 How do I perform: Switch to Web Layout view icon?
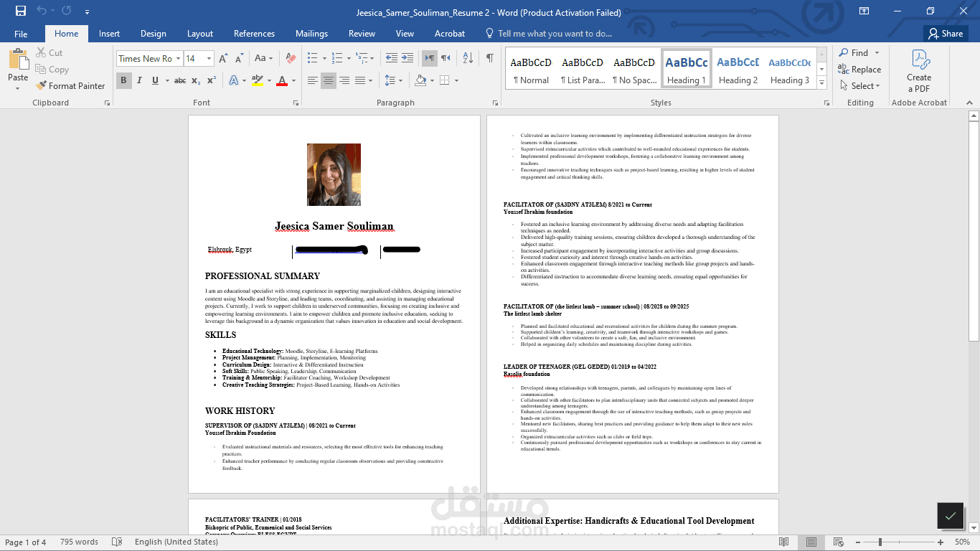837,542
